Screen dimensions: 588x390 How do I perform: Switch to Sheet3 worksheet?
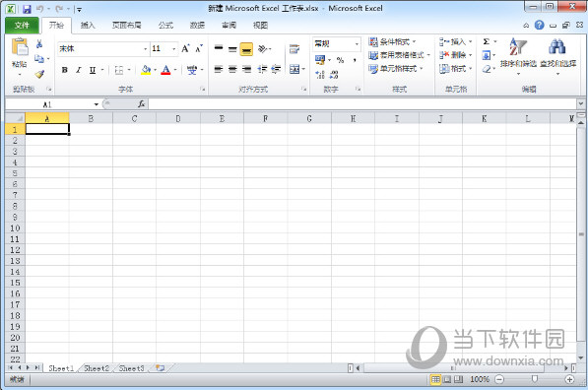point(131,368)
